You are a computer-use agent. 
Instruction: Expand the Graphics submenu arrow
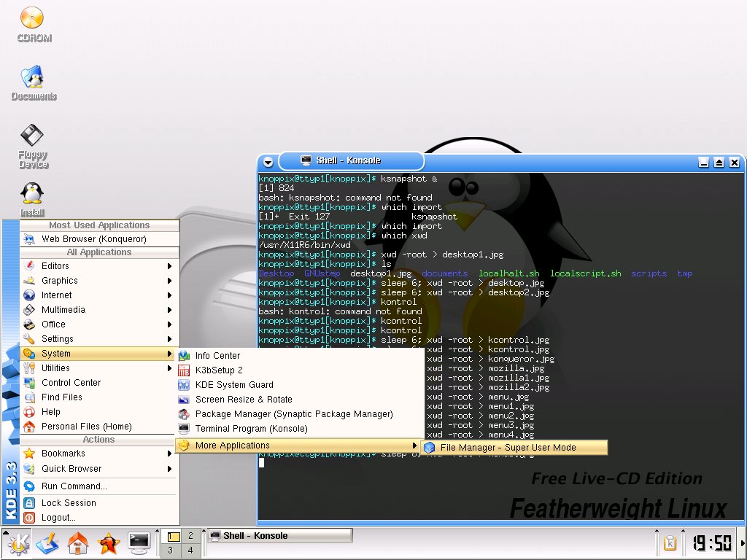pyautogui.click(x=169, y=281)
